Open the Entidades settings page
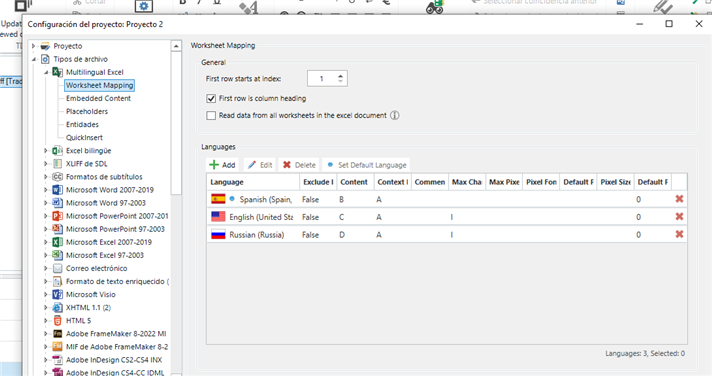The height and width of the screenshot is (376, 712). pyautogui.click(x=82, y=125)
